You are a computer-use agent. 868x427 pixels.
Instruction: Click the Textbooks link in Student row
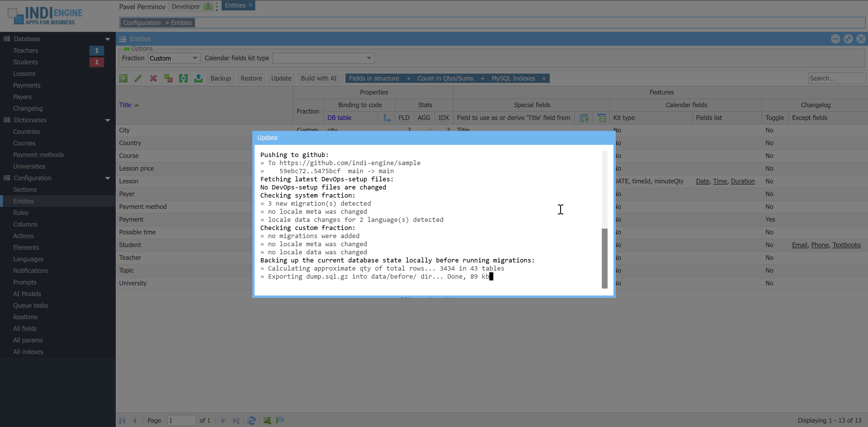846,245
